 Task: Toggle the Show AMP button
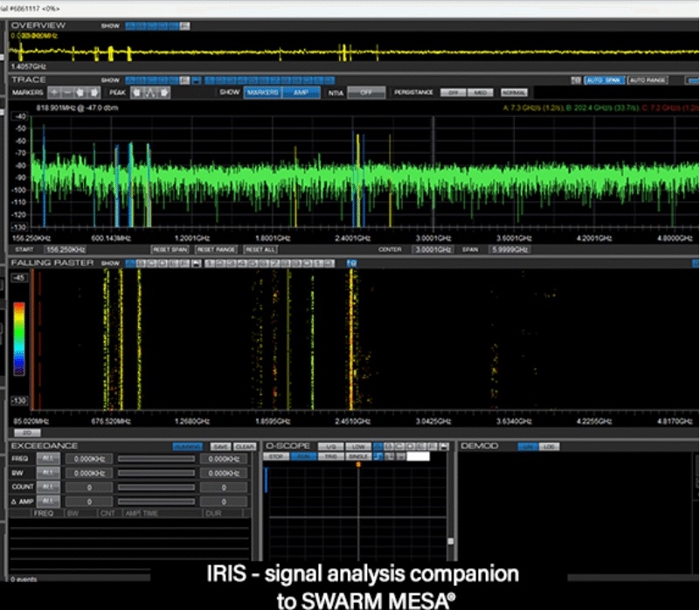point(300,92)
